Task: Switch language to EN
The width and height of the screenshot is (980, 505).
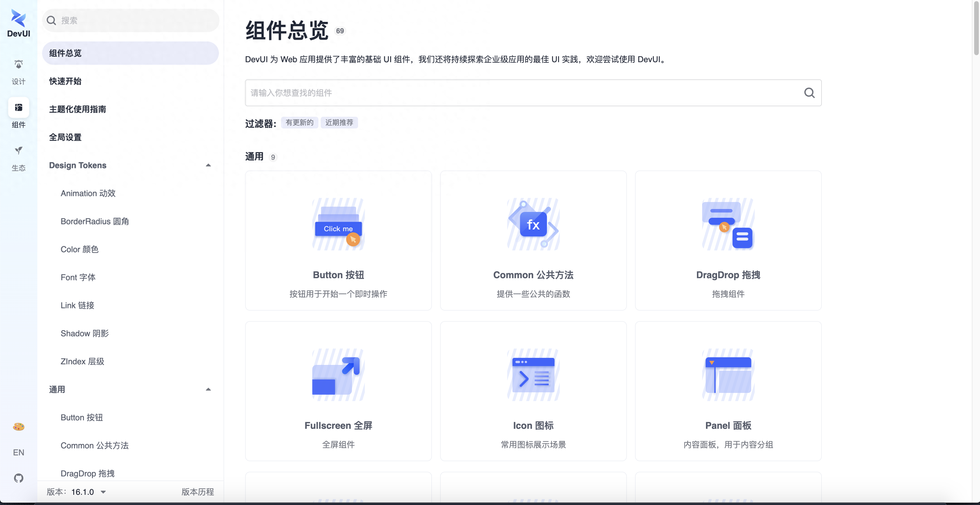Action: tap(18, 452)
